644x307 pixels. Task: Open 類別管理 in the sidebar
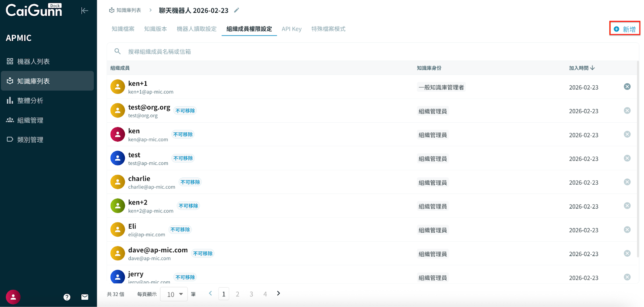tap(30, 140)
